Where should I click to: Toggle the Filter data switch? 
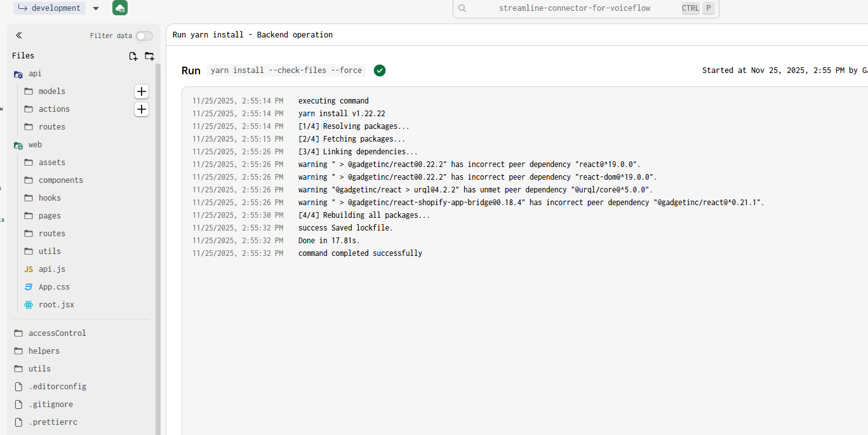pyautogui.click(x=144, y=36)
